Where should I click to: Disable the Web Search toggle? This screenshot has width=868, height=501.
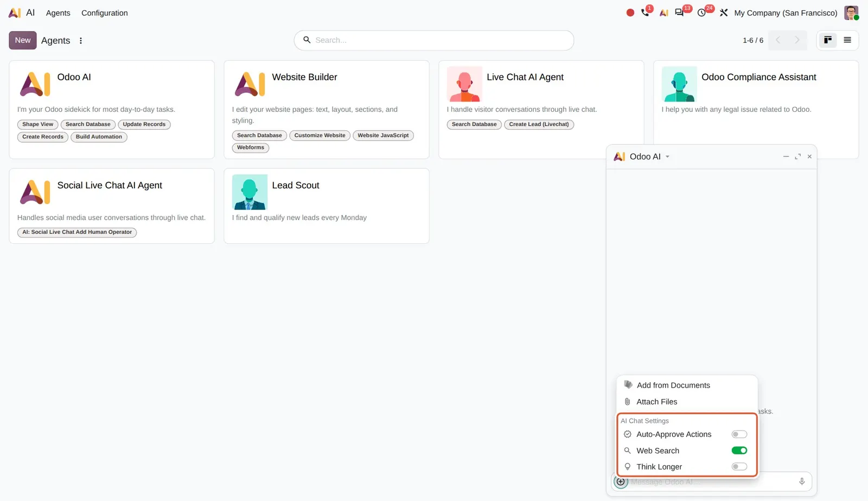point(739,451)
